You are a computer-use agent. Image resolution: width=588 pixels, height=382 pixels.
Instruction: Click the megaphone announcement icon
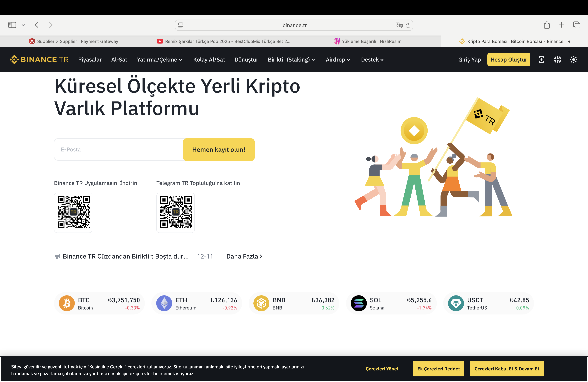tap(58, 256)
